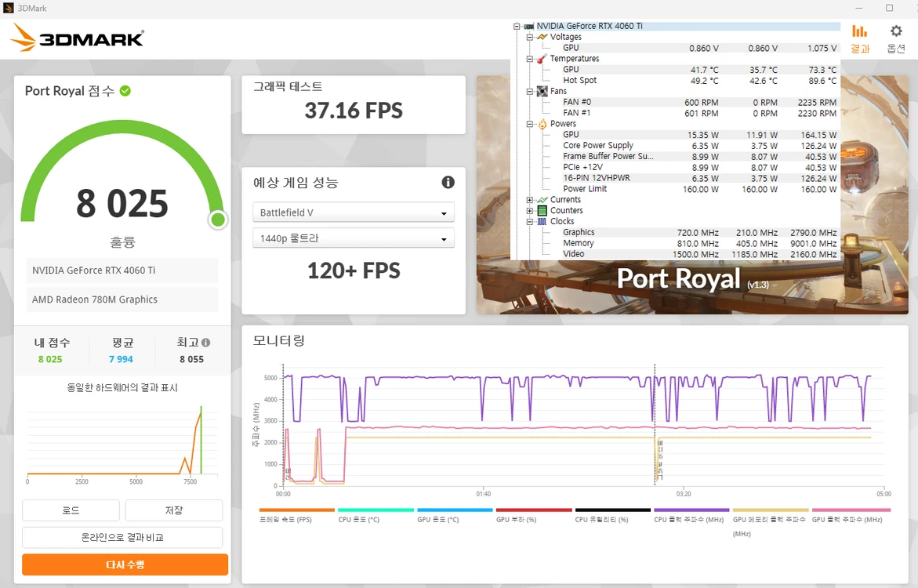Collapse the Fans node
Screen dimensions: 918x588
coord(529,92)
